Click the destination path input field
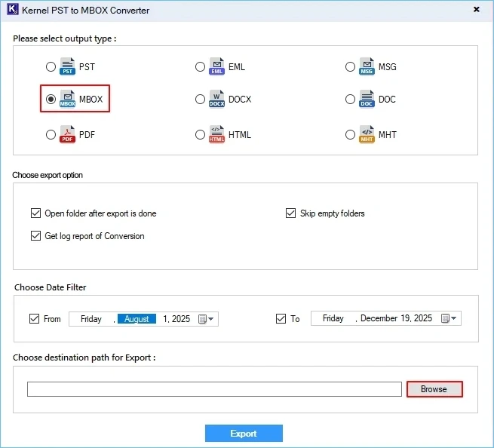 (x=214, y=389)
